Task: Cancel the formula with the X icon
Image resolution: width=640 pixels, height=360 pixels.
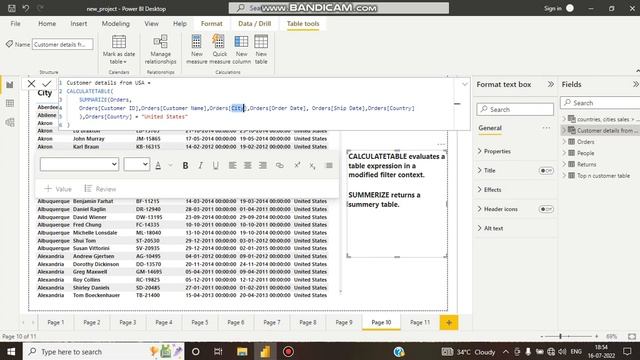Action: 31,84
